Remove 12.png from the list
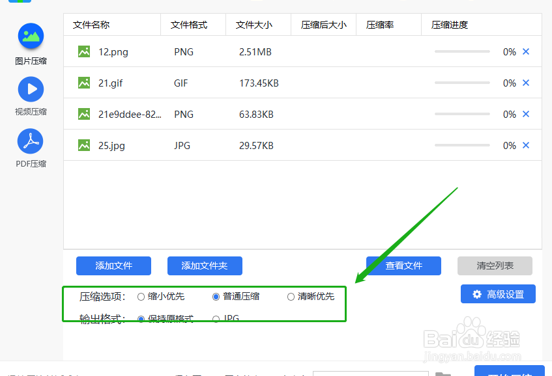The image size is (552, 376). click(x=526, y=51)
